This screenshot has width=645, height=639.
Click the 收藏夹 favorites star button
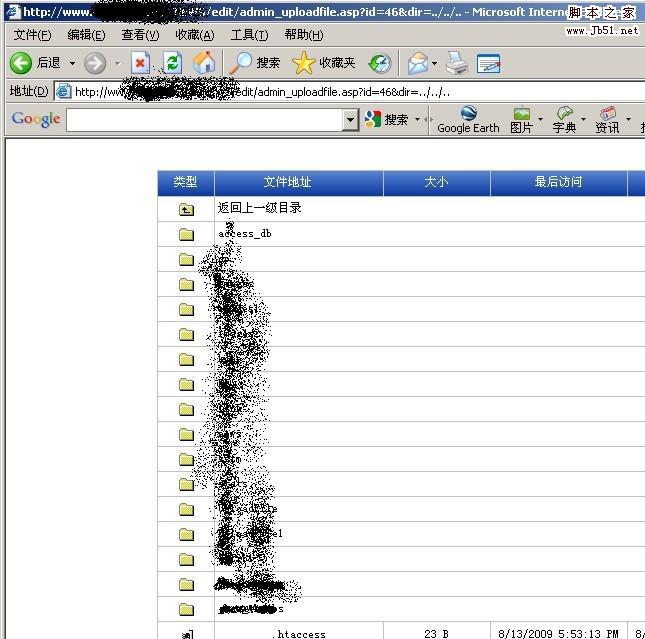click(x=325, y=63)
